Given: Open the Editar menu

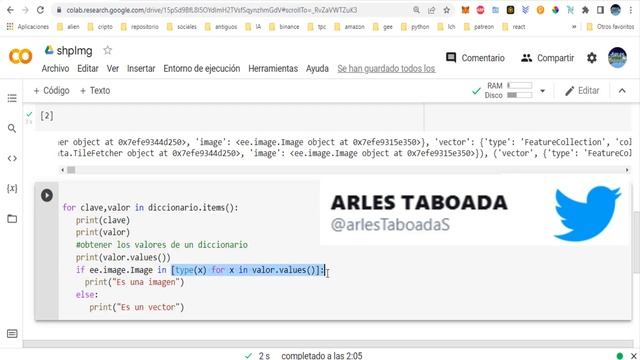Looking at the screenshot, I should pyautogui.click(x=88, y=69).
